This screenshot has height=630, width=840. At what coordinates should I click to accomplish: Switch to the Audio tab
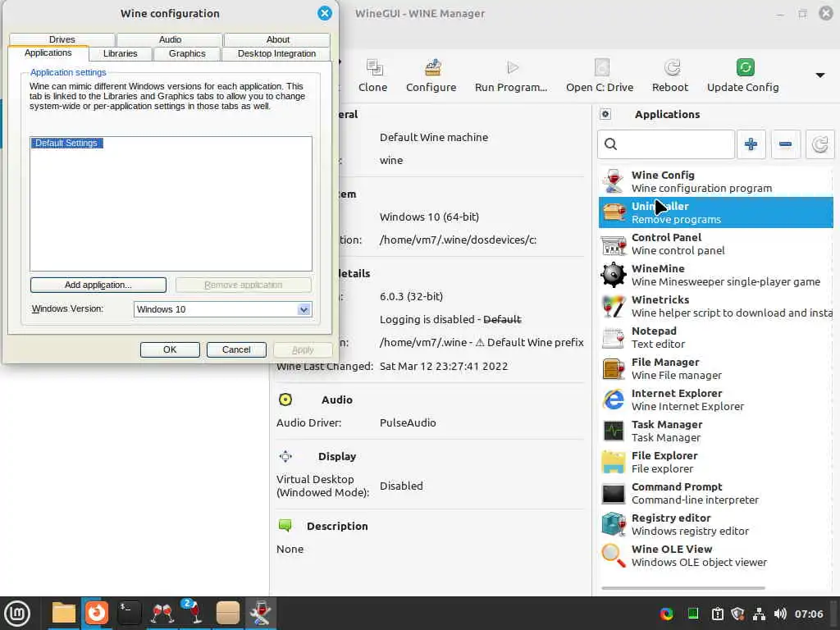[170, 39]
